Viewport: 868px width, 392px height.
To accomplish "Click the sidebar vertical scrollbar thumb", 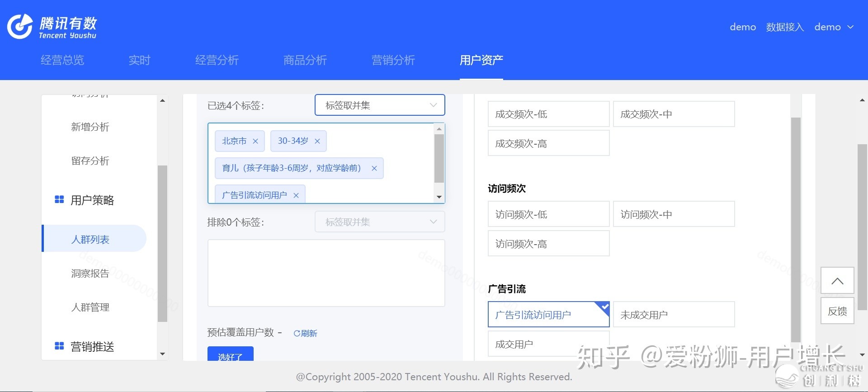I will [162, 243].
